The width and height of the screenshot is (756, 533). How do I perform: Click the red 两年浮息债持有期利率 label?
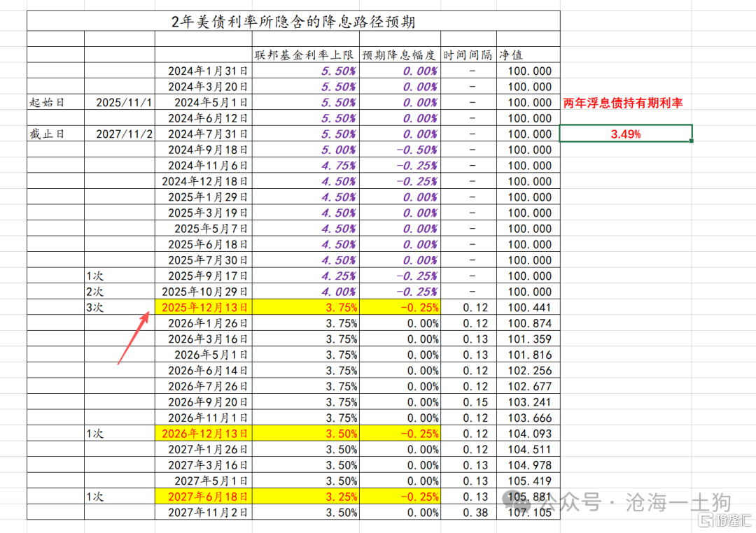[x=623, y=103]
